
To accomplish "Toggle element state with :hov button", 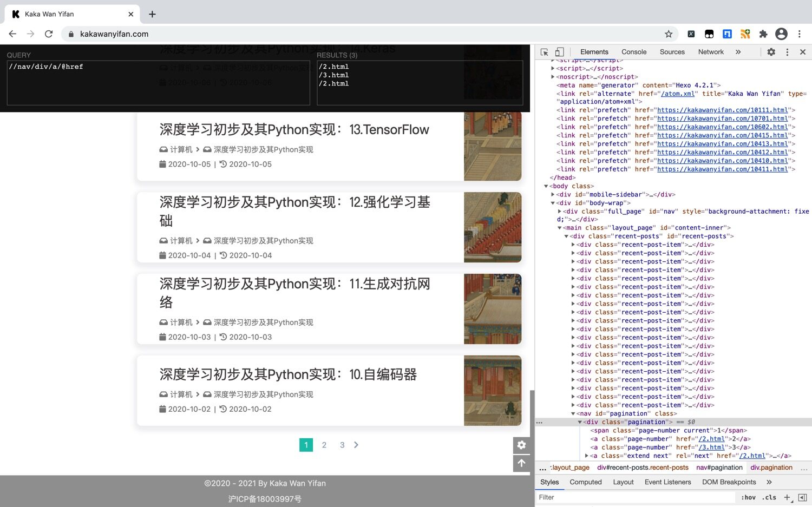I will [x=748, y=497].
